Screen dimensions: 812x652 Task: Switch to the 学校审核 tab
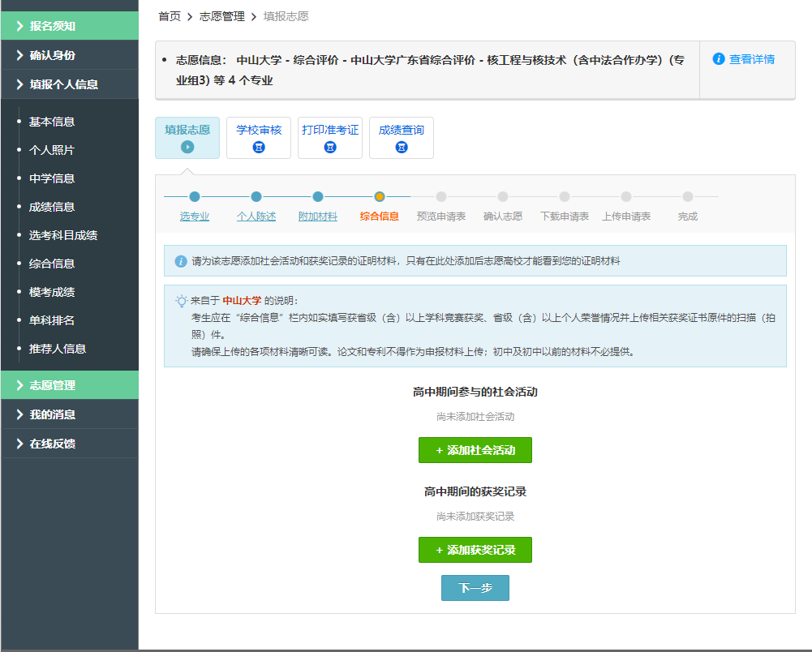click(x=259, y=138)
